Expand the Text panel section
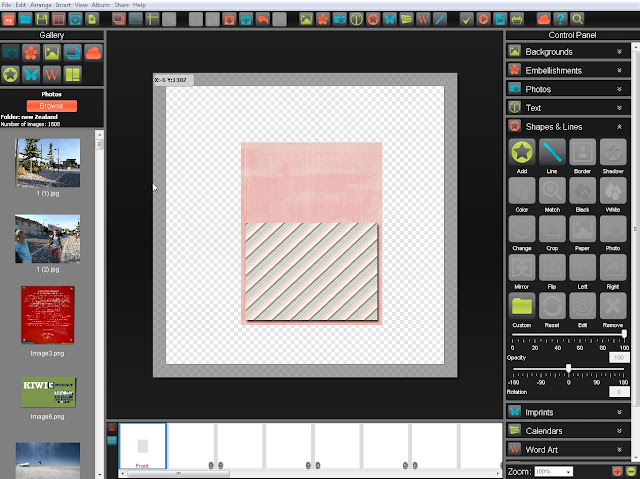 pos(569,108)
